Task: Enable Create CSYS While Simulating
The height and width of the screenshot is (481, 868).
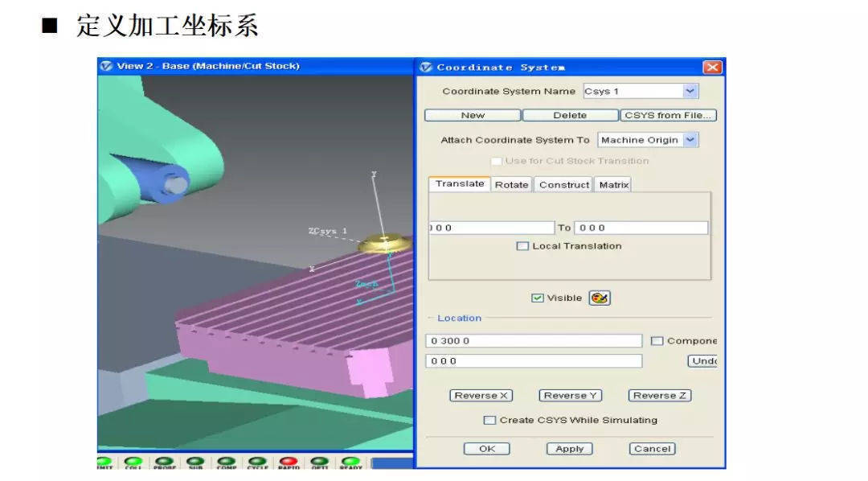Action: pyautogui.click(x=489, y=420)
